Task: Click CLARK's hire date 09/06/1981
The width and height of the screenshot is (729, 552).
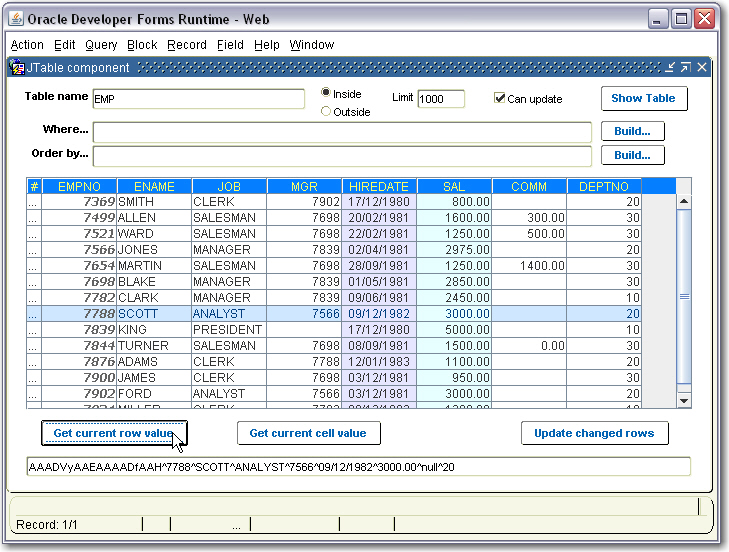Action: tap(379, 298)
